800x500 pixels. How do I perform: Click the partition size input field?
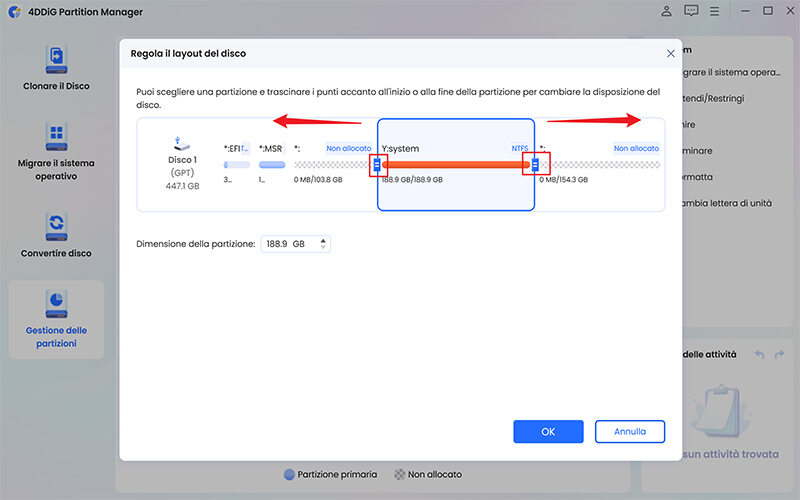click(289, 244)
